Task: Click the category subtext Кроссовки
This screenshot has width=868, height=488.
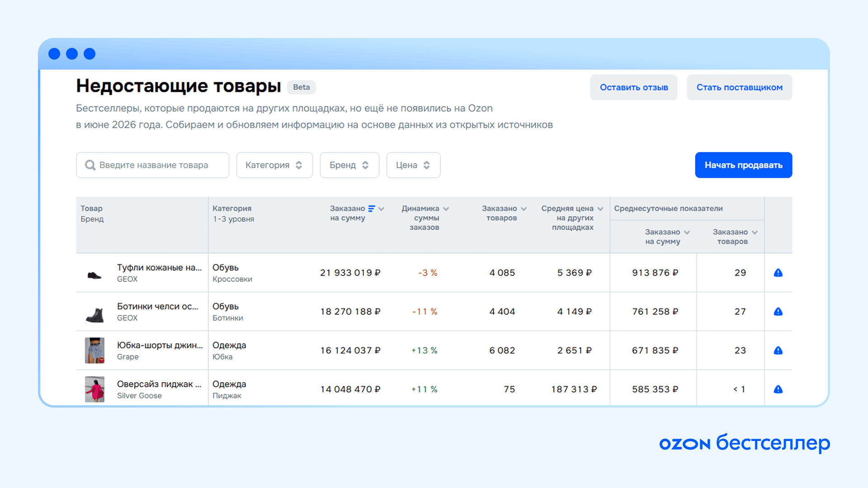Action: [x=232, y=279]
